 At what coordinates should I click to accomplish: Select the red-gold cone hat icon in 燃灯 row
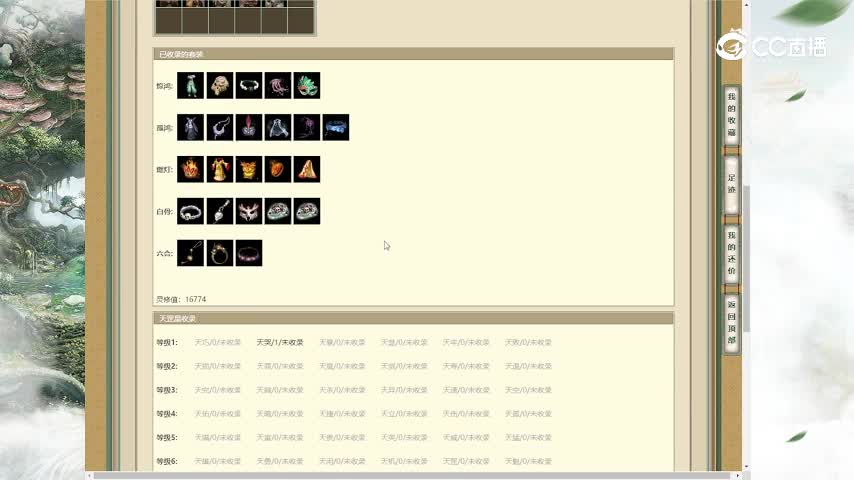(x=307, y=169)
